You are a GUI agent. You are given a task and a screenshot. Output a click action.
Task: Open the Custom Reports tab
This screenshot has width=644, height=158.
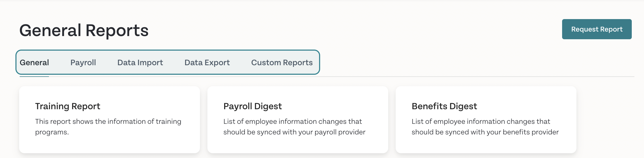282,63
